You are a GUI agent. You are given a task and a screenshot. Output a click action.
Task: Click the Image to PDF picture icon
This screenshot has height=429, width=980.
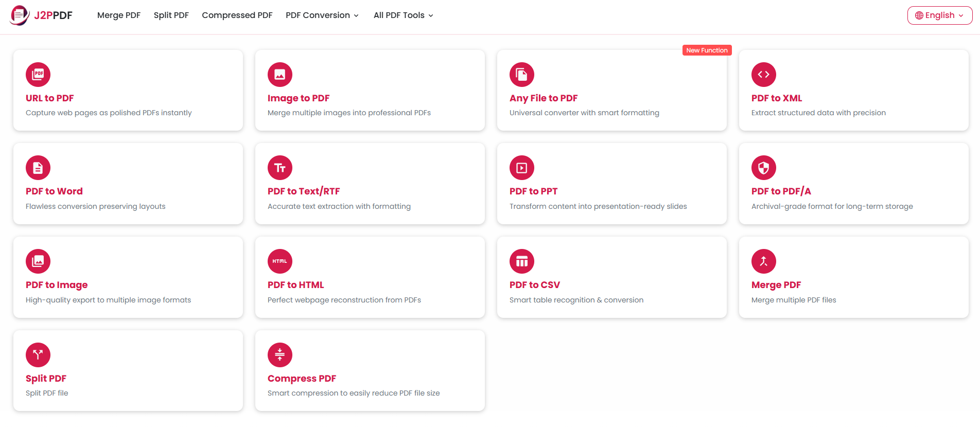tap(280, 75)
